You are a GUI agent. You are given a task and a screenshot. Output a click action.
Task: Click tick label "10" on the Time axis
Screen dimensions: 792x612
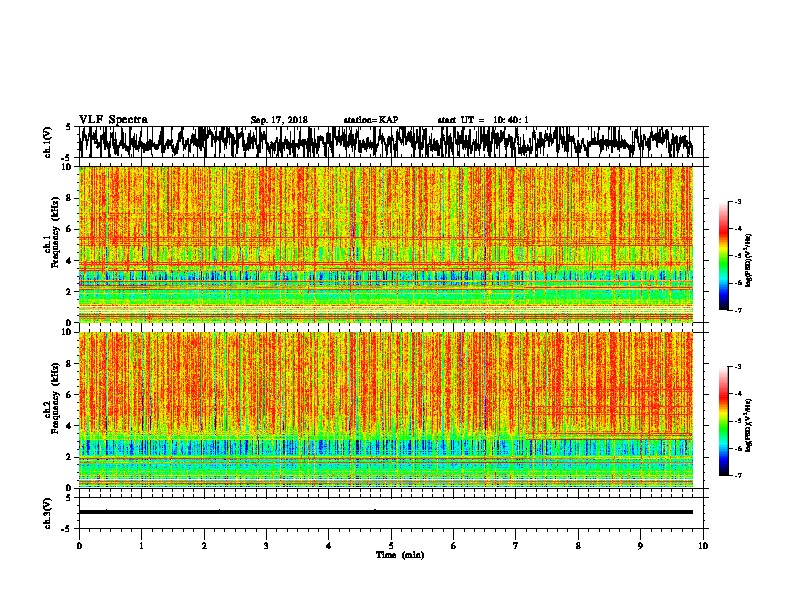(703, 546)
